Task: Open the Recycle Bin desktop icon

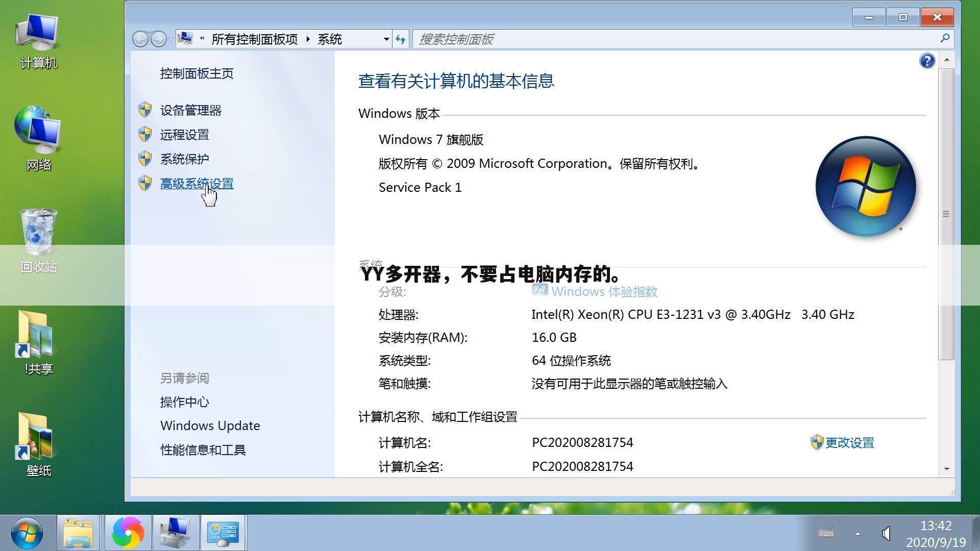Action: [38, 241]
